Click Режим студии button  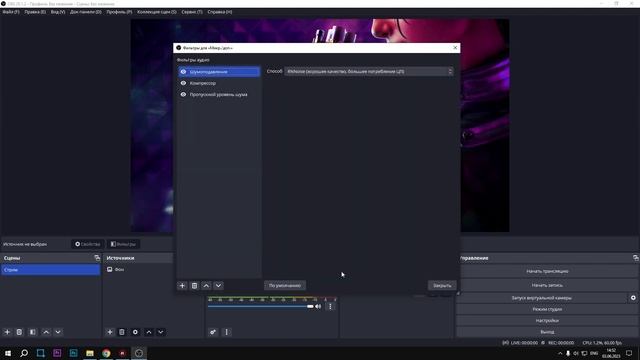point(547,309)
